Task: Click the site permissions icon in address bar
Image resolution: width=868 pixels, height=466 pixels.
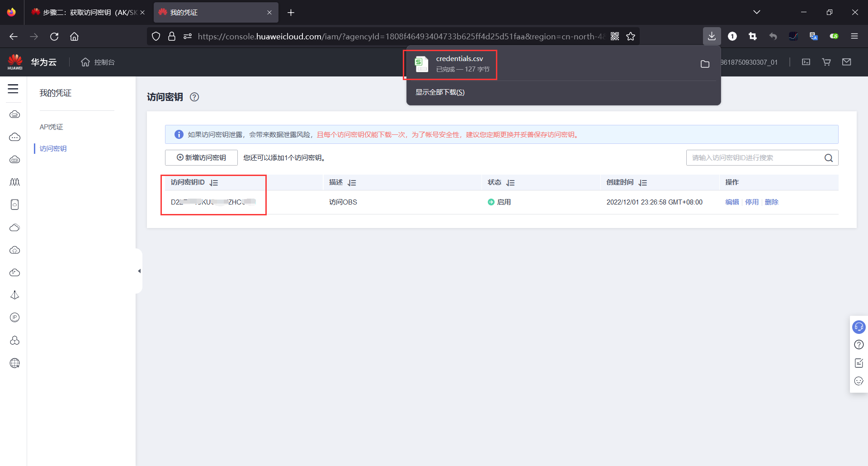Action: (x=188, y=36)
